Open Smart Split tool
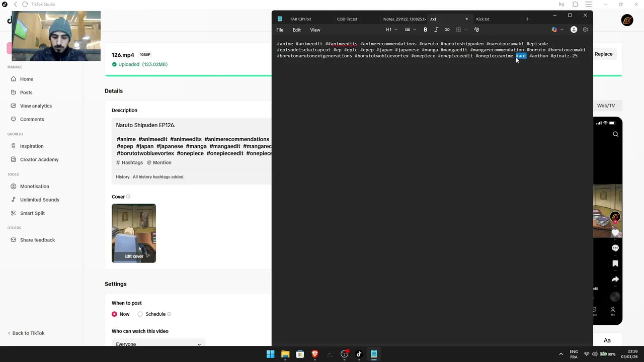The image size is (644, 362). pyautogui.click(x=32, y=213)
